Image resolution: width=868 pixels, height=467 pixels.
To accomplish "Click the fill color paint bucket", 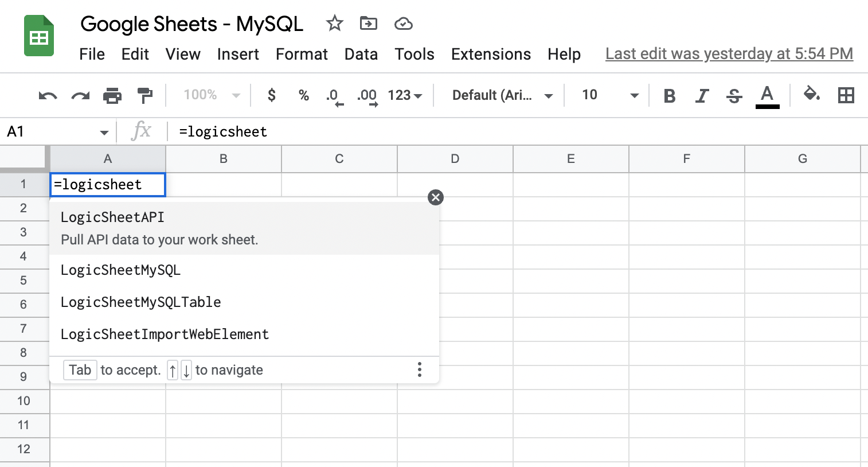I will pyautogui.click(x=811, y=94).
